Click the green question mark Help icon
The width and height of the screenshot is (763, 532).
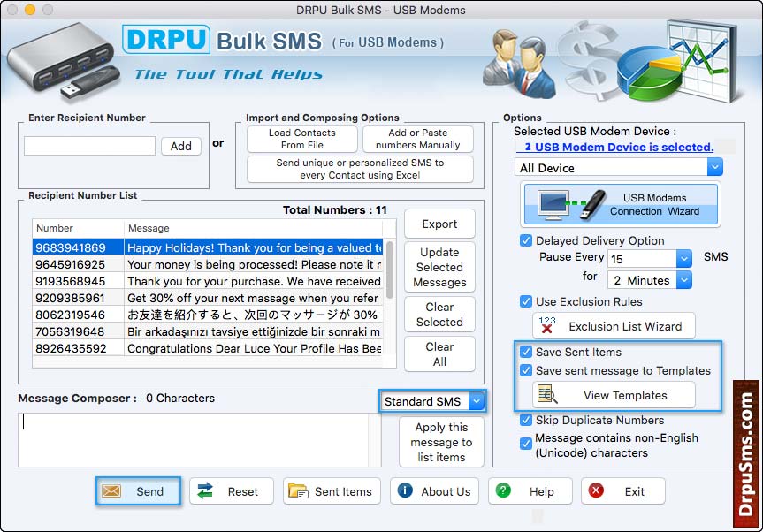503,490
